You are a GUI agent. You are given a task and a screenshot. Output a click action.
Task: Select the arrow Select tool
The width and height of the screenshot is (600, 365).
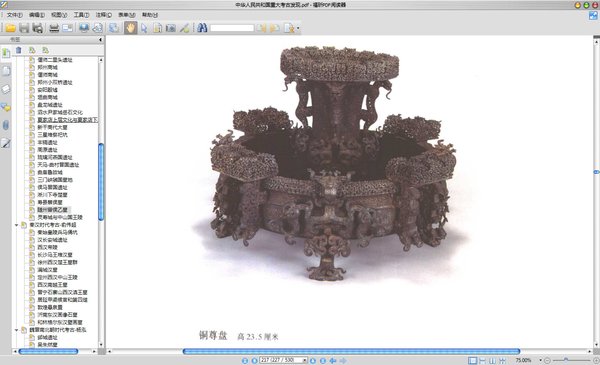[x=144, y=28]
